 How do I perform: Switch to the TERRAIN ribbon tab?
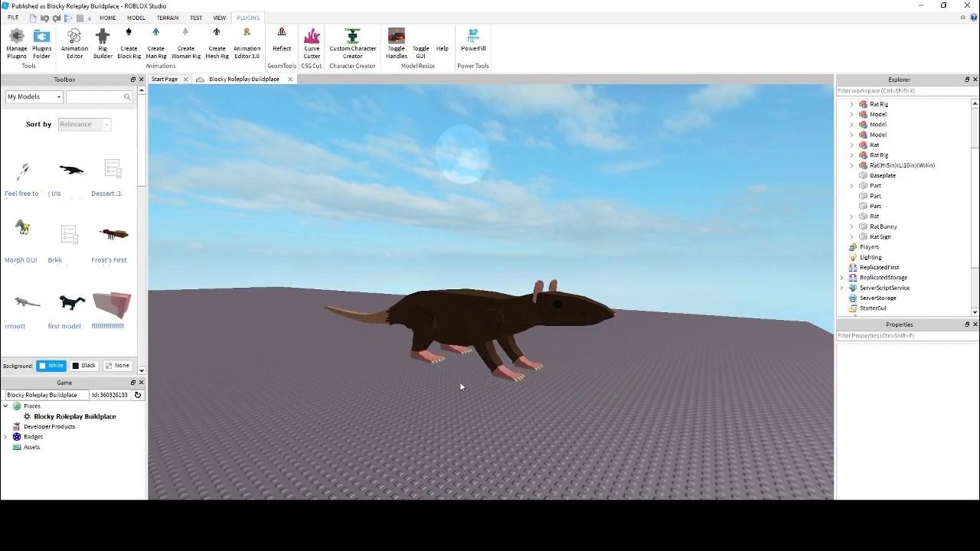pyautogui.click(x=167, y=18)
